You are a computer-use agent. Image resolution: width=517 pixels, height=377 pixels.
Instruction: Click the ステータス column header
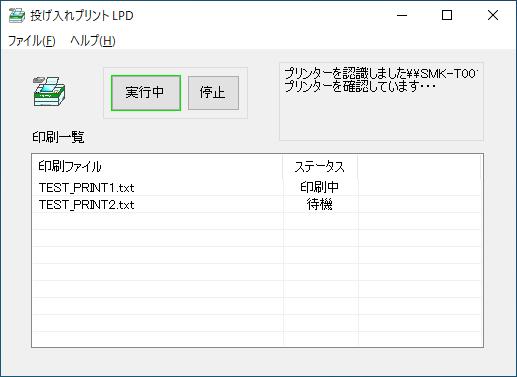click(320, 167)
